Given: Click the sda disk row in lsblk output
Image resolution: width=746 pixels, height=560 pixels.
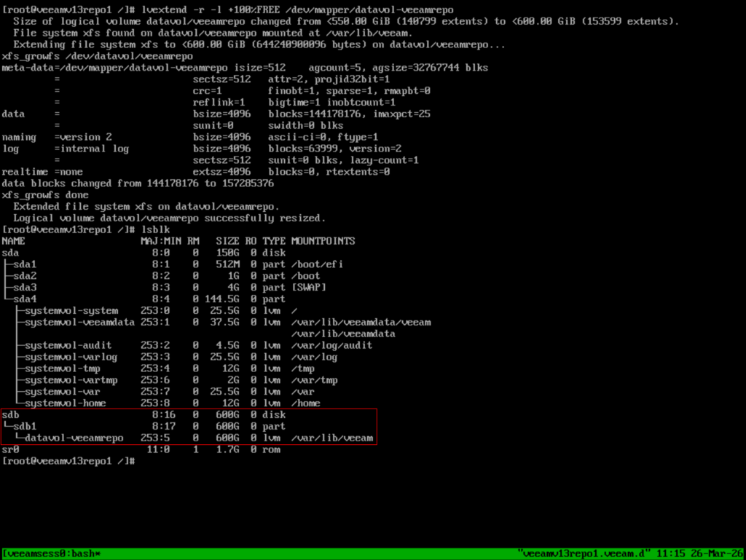Looking at the screenshot, I should coord(11,252).
